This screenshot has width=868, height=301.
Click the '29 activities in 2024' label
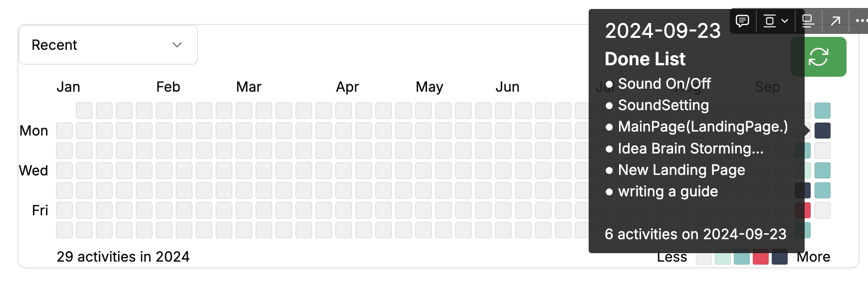[123, 257]
